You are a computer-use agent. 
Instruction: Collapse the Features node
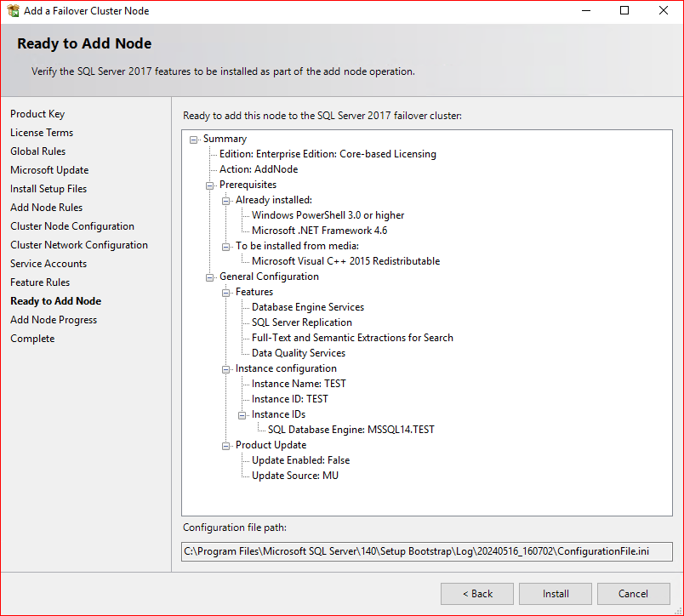225,293
